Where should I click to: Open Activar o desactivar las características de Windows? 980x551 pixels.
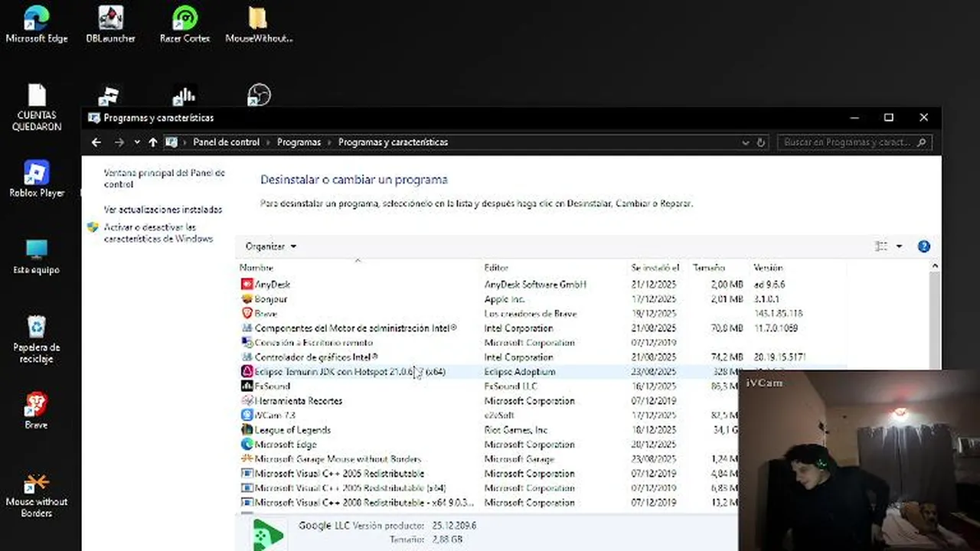[x=158, y=233]
